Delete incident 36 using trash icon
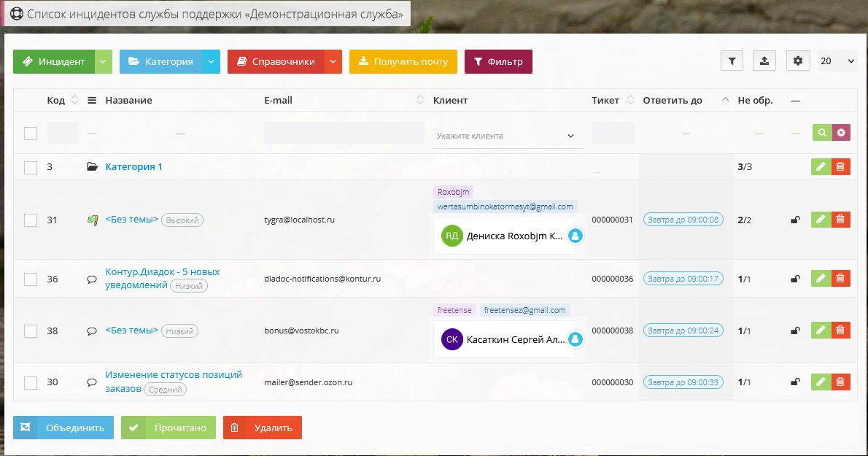868x456 pixels. click(x=840, y=278)
